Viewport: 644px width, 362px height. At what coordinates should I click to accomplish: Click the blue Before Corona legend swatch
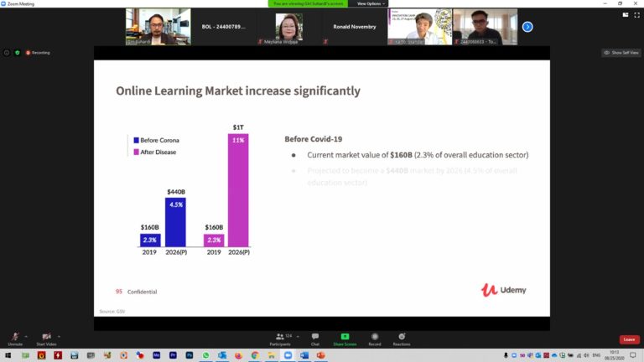137,141
